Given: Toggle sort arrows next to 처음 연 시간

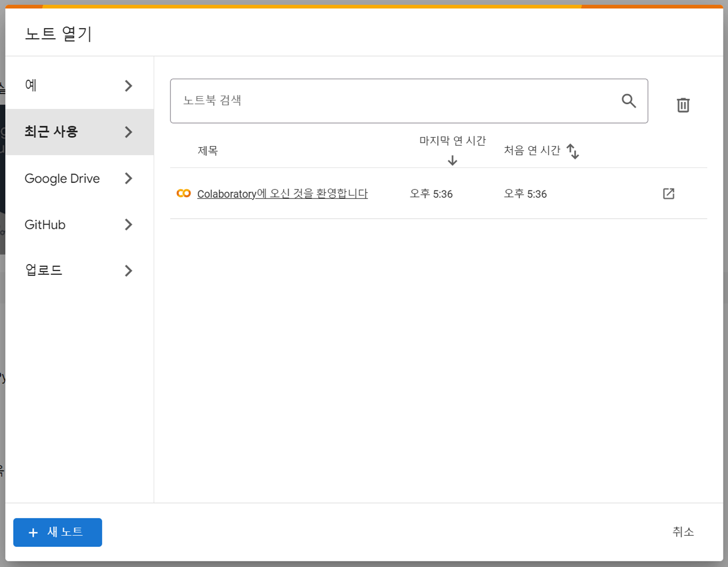Looking at the screenshot, I should click(x=572, y=151).
